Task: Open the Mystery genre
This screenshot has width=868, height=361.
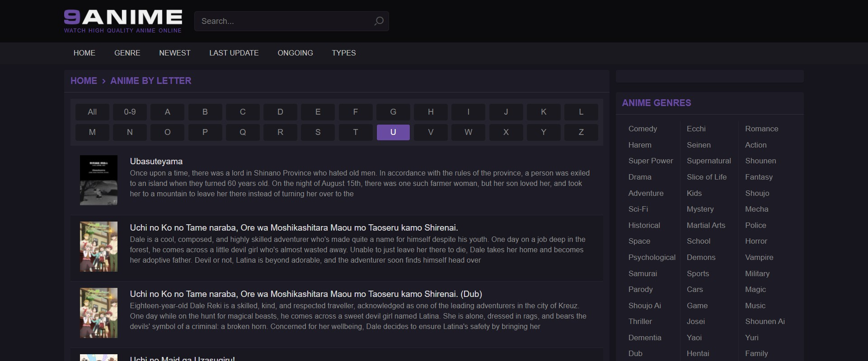Action: (x=700, y=209)
